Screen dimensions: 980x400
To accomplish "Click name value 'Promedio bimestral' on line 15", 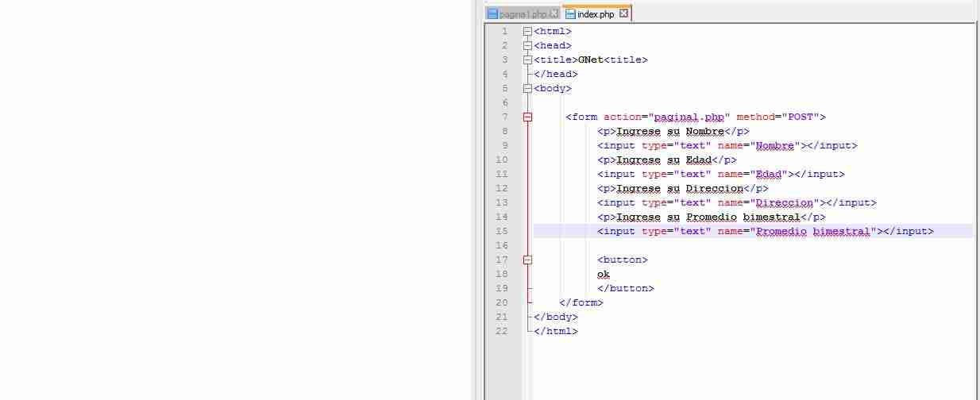I will point(813,232).
